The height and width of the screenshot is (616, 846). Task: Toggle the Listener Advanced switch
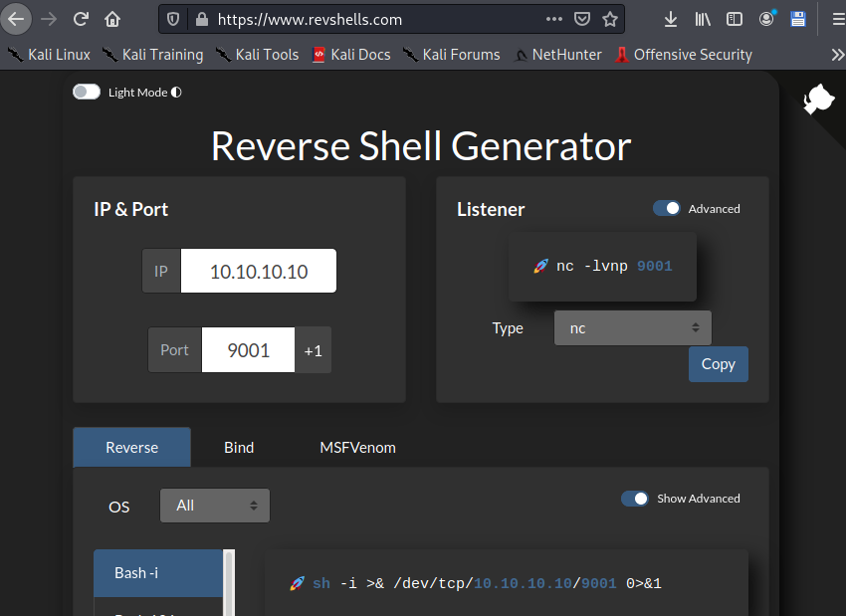coord(666,208)
